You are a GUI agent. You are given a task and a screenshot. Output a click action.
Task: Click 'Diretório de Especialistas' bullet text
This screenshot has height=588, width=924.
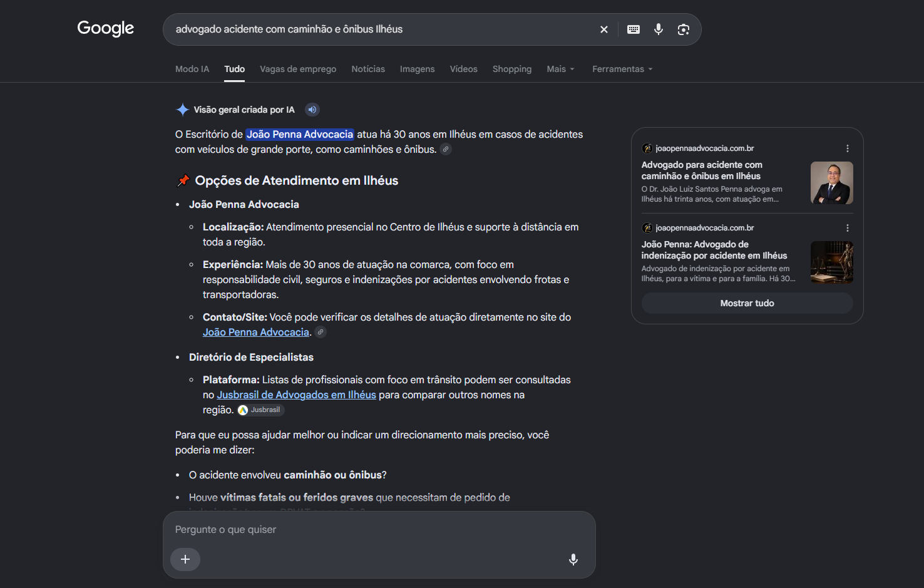click(251, 357)
